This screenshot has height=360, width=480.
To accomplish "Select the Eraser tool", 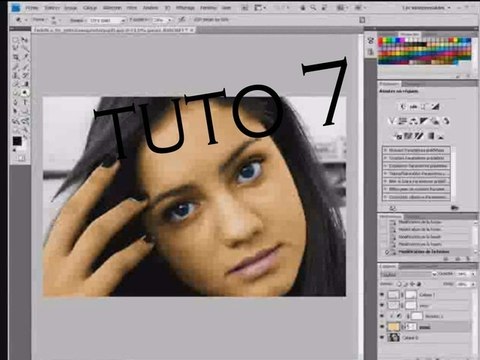I will pos(15,84).
